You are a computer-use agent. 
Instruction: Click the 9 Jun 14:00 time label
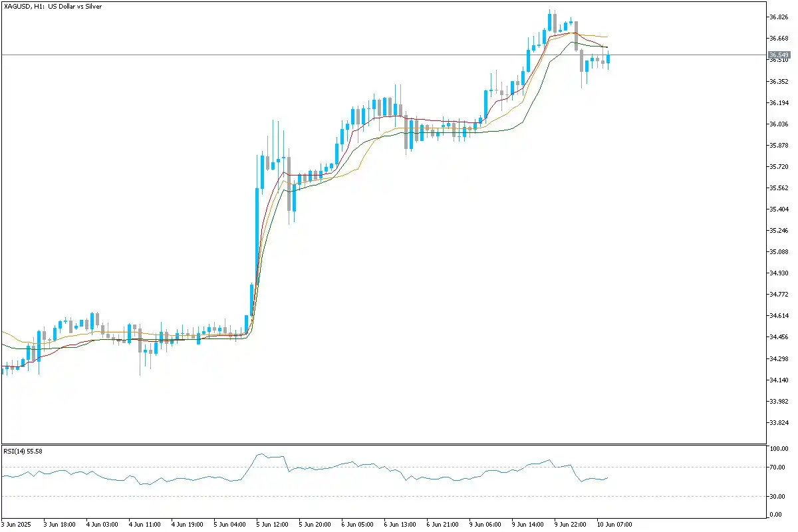coord(527,525)
